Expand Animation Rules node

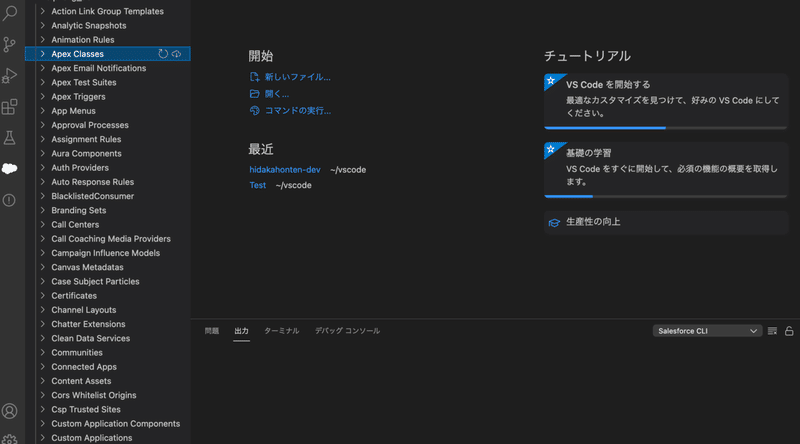[42, 39]
